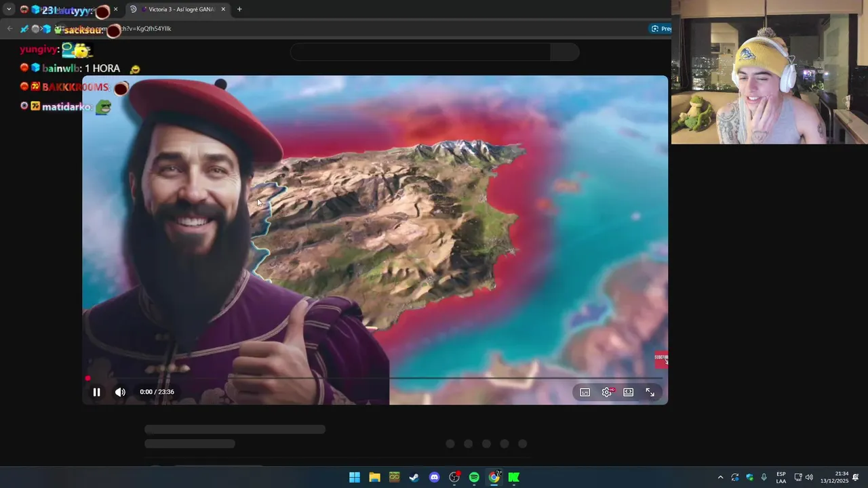The image size is (868, 488).
Task: Close the Victoria 3 tab
Action: (223, 9)
